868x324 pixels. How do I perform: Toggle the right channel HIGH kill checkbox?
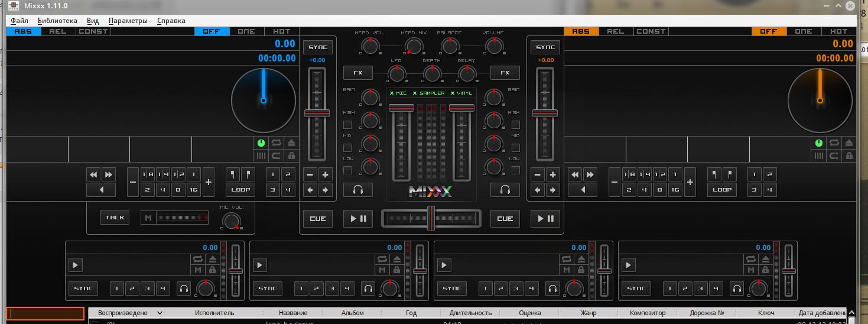(516, 125)
